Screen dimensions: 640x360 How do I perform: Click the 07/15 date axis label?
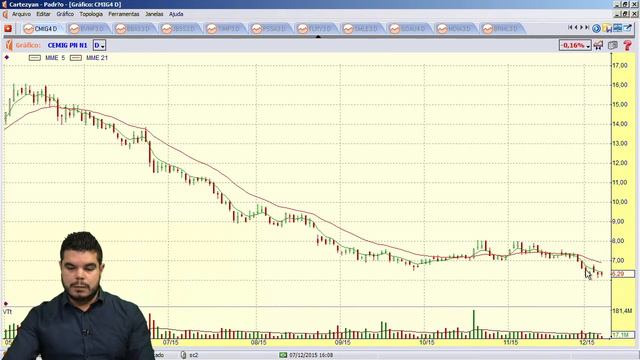pos(171,342)
